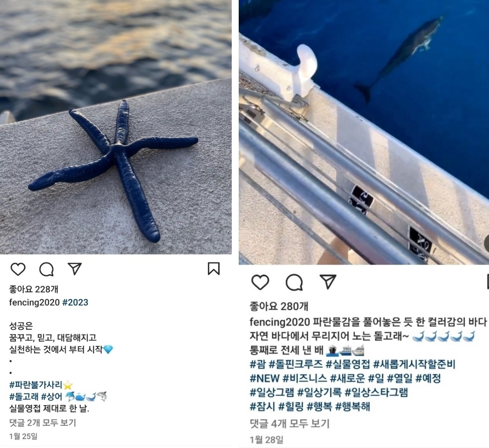489x448 pixels.
Task: Share the starfish post via paper plane
Action: (x=75, y=269)
